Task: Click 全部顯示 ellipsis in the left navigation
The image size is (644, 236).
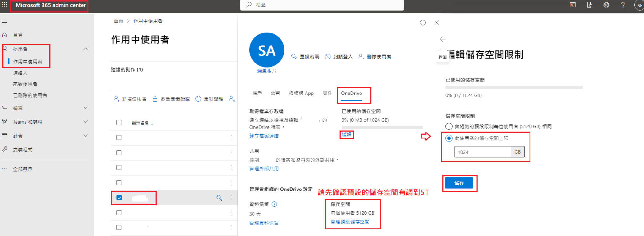Action: (x=23, y=169)
